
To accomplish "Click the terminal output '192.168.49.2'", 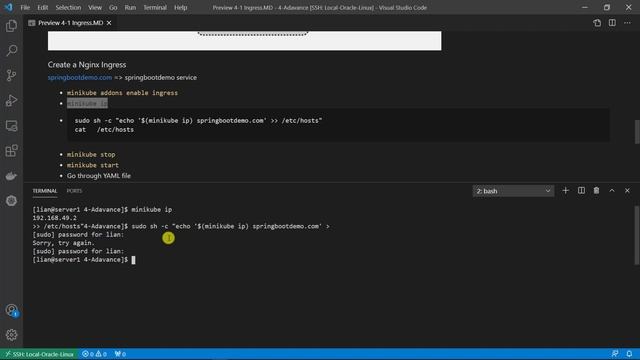I will click(54, 218).
